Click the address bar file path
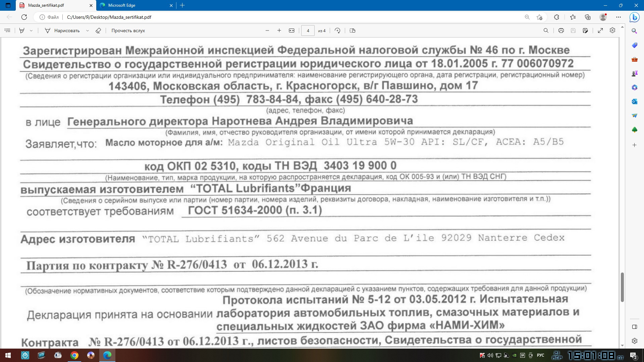Screen dimensions: 644x362 tap(109, 17)
